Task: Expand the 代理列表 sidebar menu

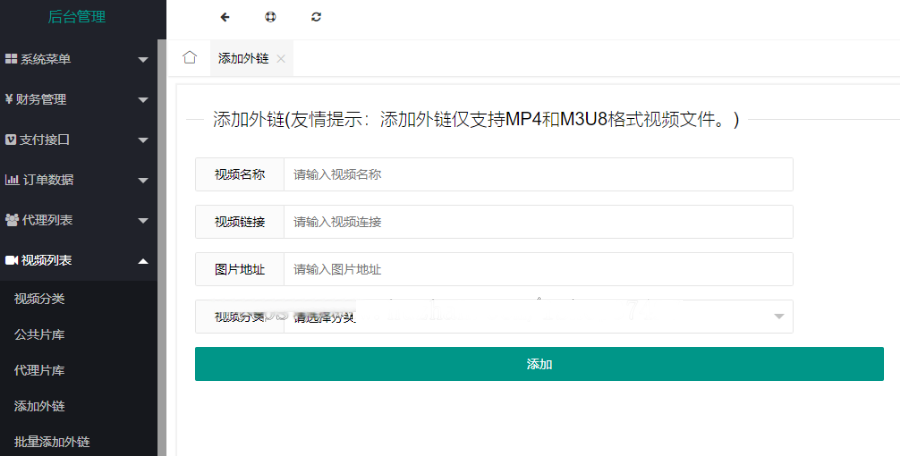Action: point(77,220)
